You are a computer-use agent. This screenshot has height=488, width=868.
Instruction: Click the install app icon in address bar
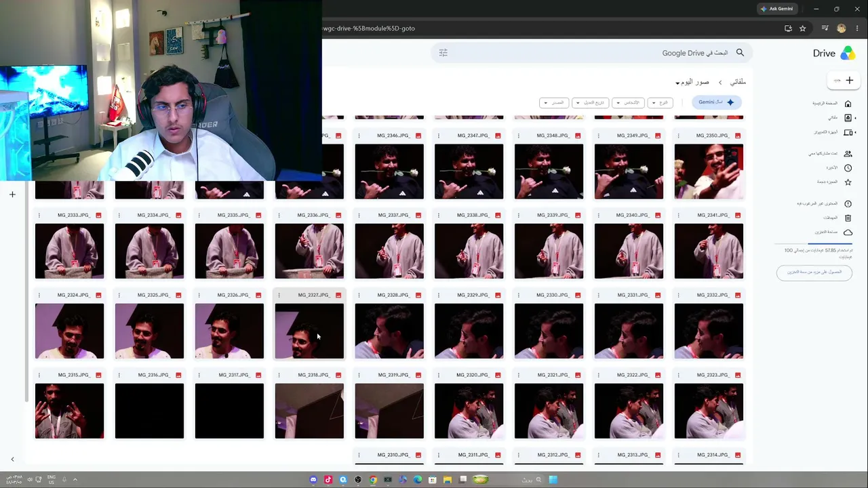[x=788, y=28]
